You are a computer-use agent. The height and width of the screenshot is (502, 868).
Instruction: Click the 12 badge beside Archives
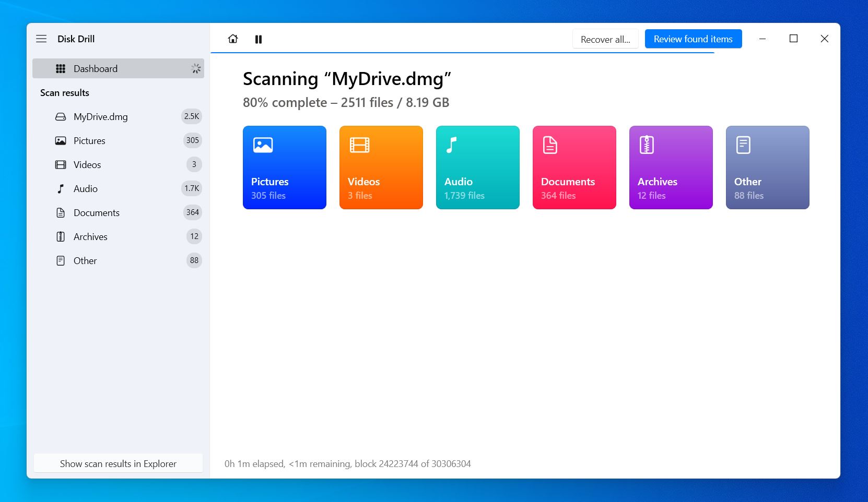194,236
